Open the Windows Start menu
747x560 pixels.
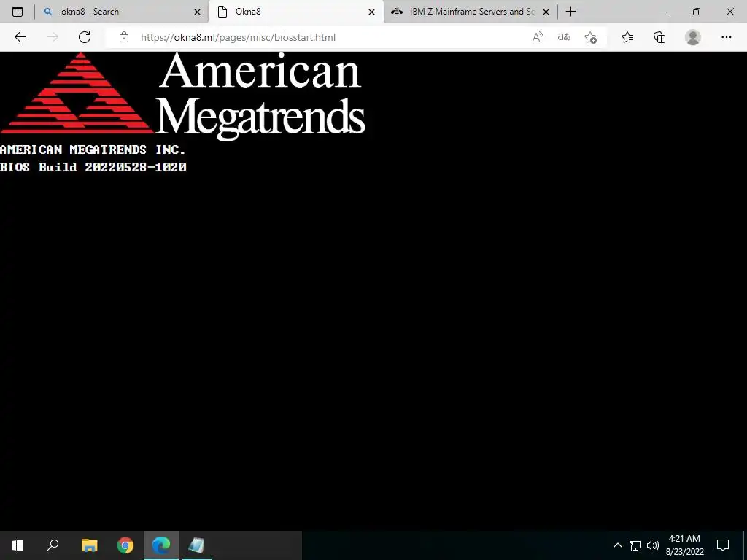pyautogui.click(x=18, y=545)
